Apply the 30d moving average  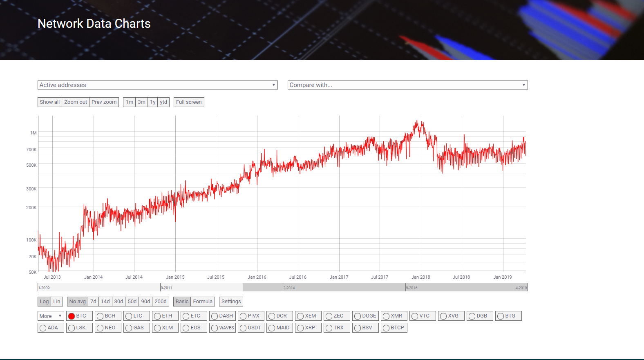(119, 302)
